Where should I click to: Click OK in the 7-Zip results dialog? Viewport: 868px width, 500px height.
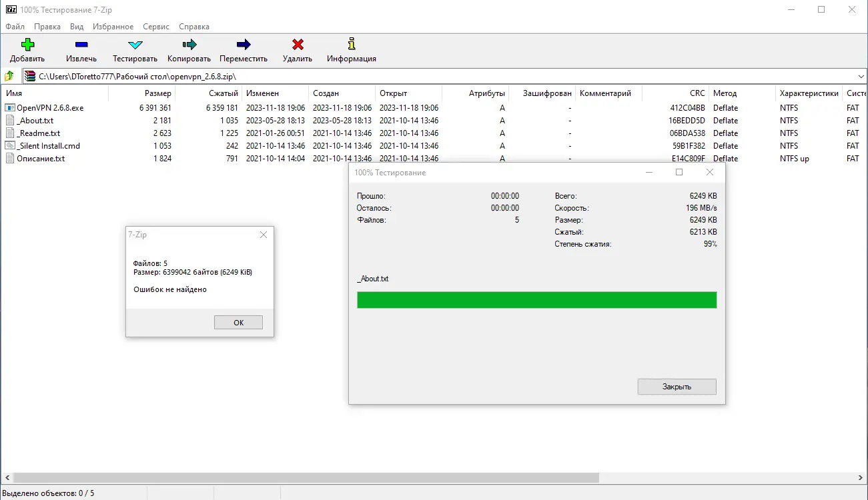tap(238, 322)
